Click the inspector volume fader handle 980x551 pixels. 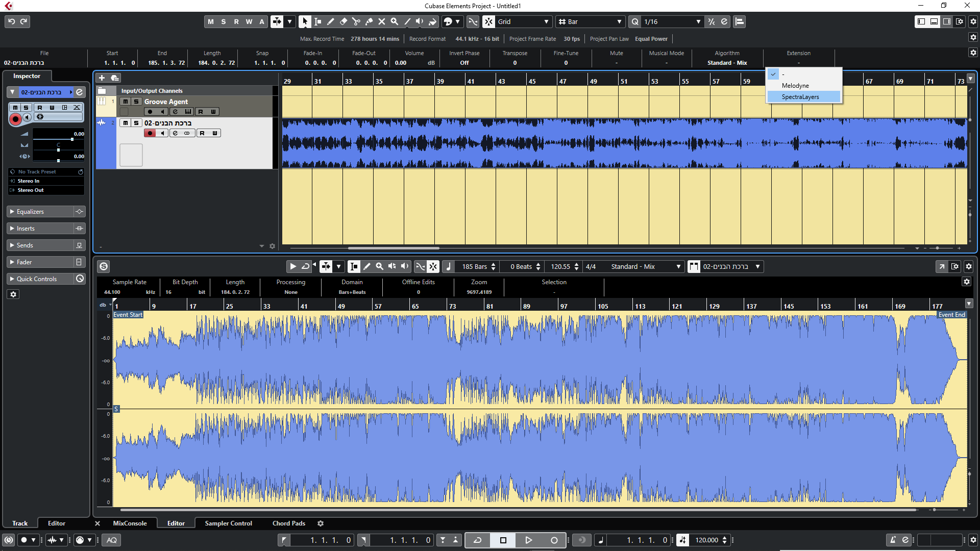coord(72,139)
